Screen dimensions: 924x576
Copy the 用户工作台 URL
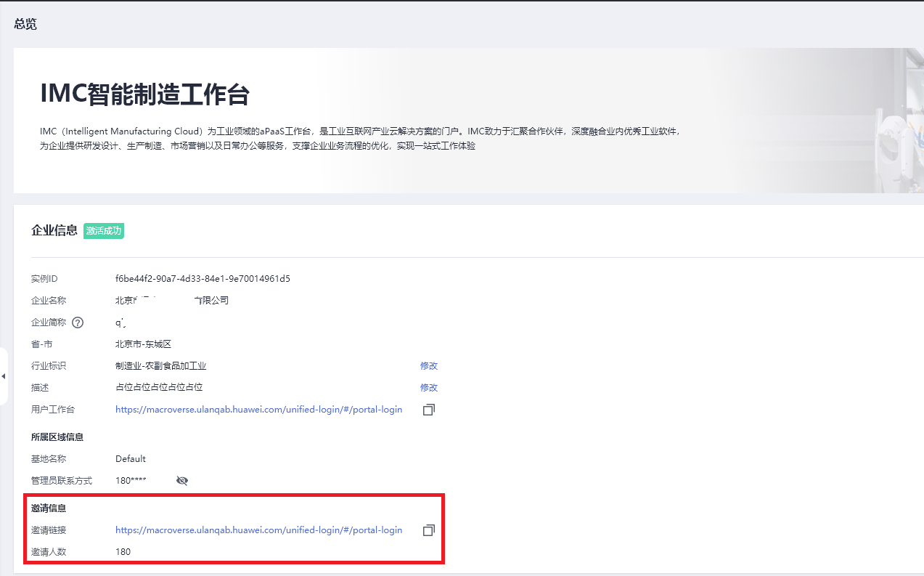429,410
